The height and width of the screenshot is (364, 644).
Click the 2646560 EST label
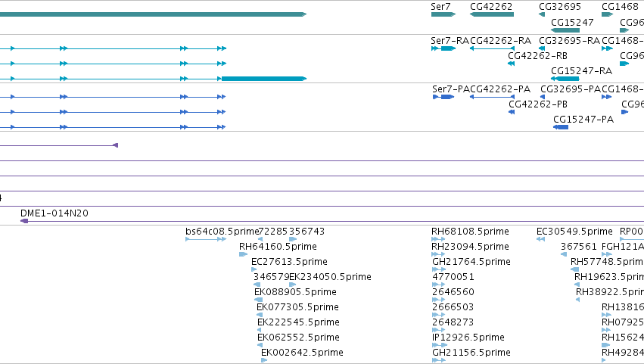point(453,292)
